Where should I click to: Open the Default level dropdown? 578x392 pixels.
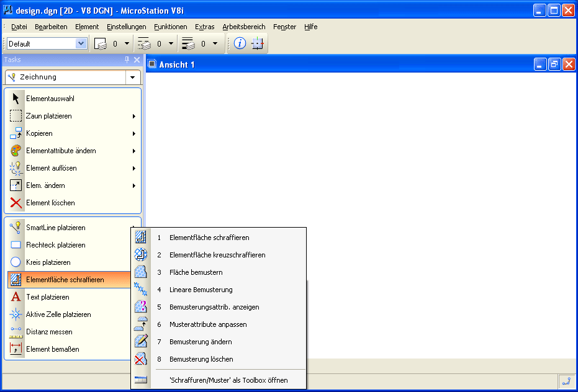[x=81, y=43]
